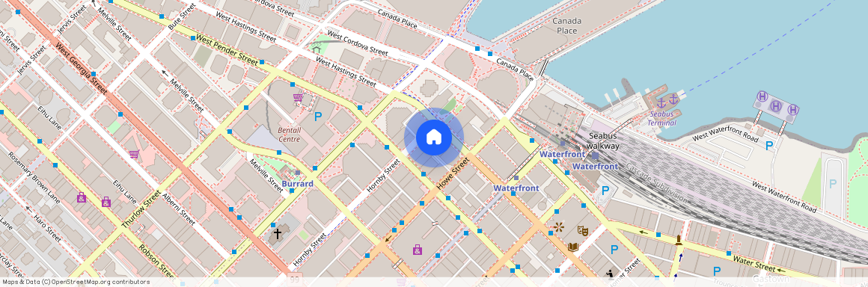Screen dimensions: 868x287
Task: Click the West Georgia Street label
Action: click(x=82, y=68)
